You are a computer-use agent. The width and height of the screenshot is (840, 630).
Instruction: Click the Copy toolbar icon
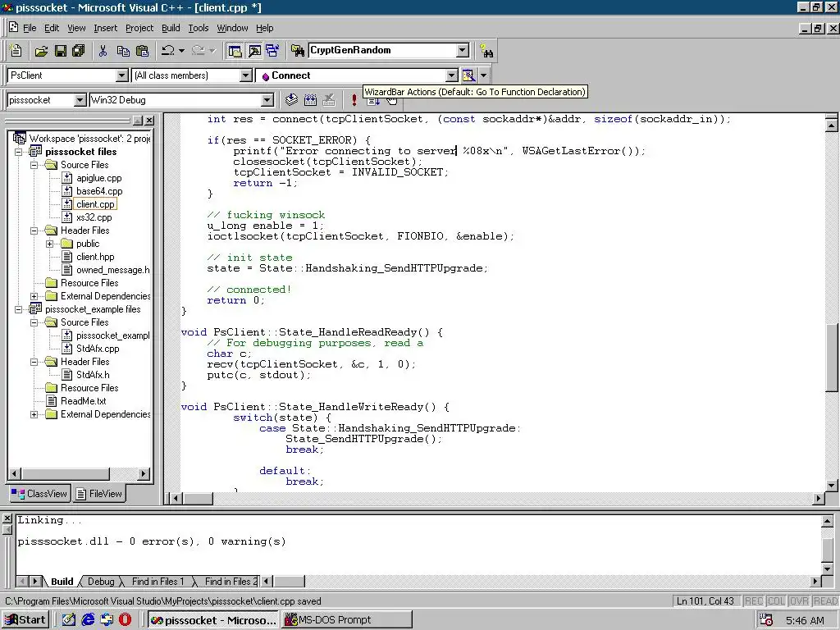(123, 51)
